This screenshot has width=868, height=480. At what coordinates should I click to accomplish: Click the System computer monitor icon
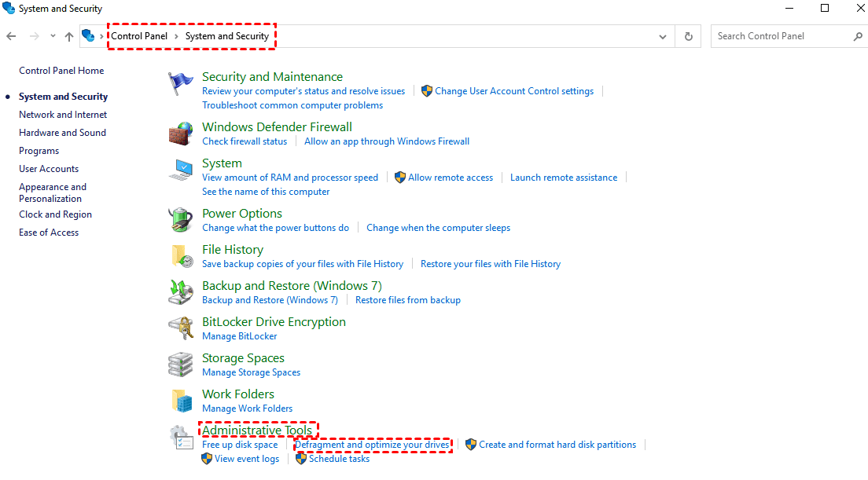click(181, 170)
